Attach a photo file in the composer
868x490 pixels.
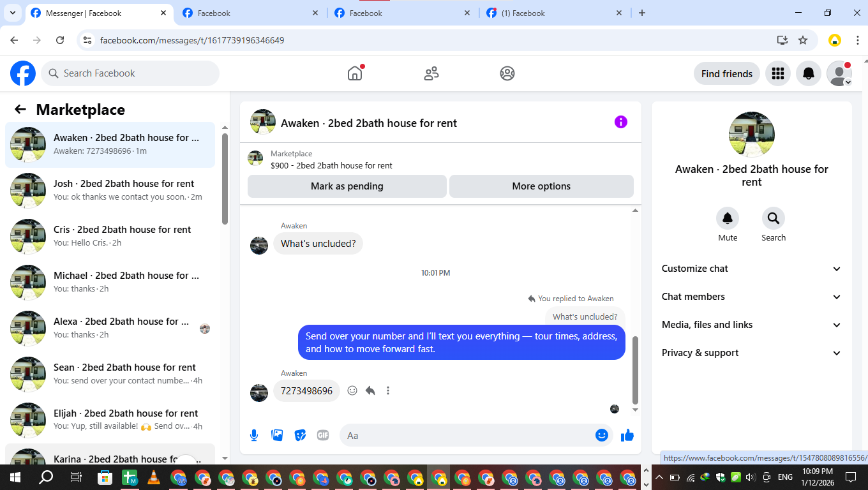point(277,435)
